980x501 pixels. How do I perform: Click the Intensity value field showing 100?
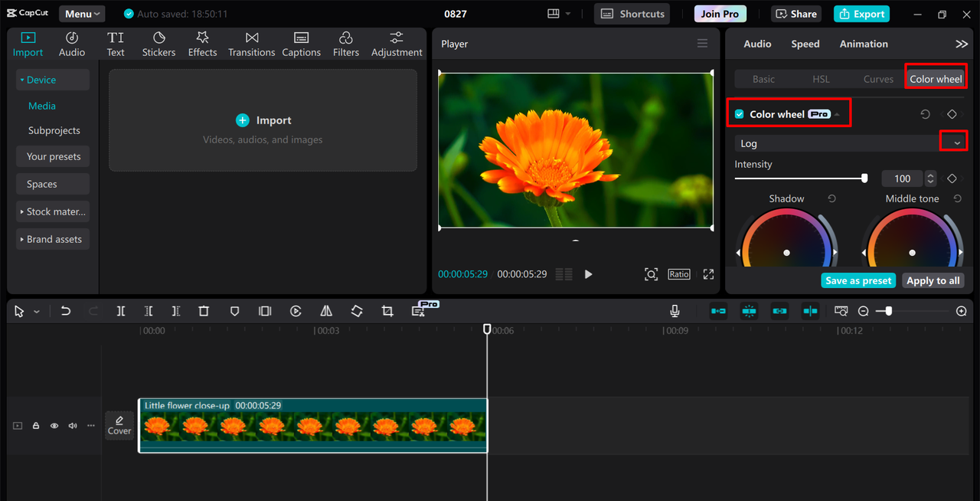(x=903, y=178)
